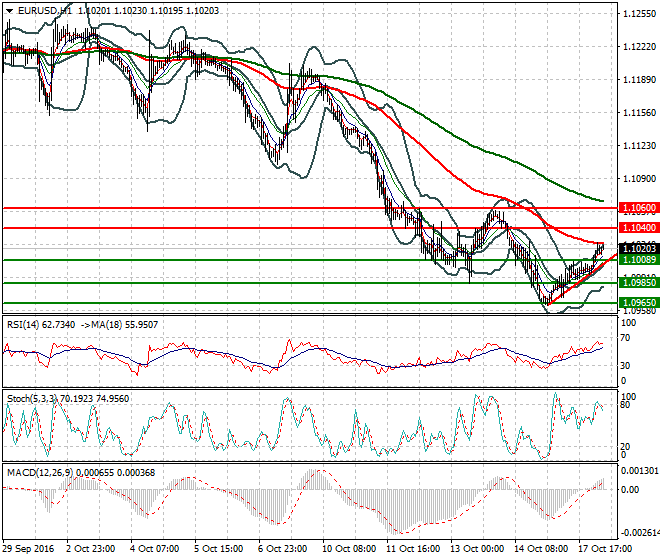This screenshot has height=560, width=660.
Task: Select the red 1.10400 resistance price tag
Action: tap(638, 228)
